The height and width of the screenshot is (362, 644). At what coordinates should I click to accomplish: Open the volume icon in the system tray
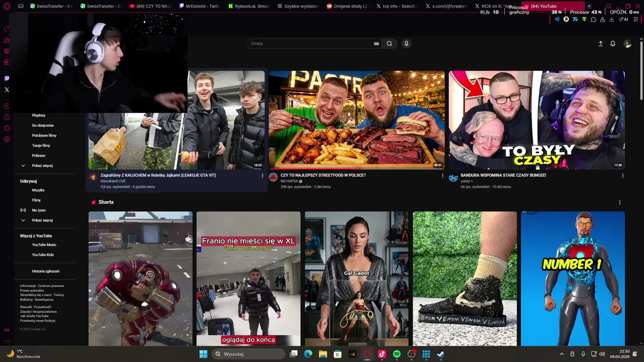602,354
